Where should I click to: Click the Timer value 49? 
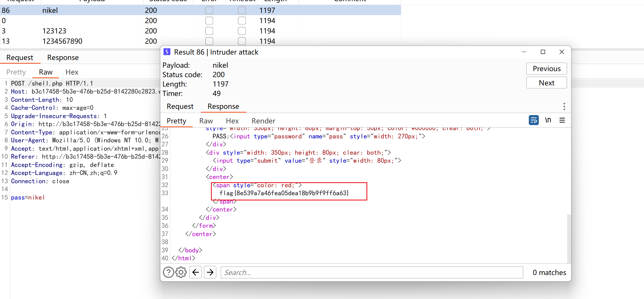click(217, 93)
